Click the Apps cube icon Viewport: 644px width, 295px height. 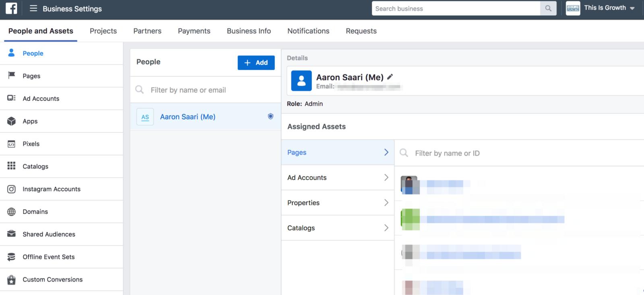(11, 121)
